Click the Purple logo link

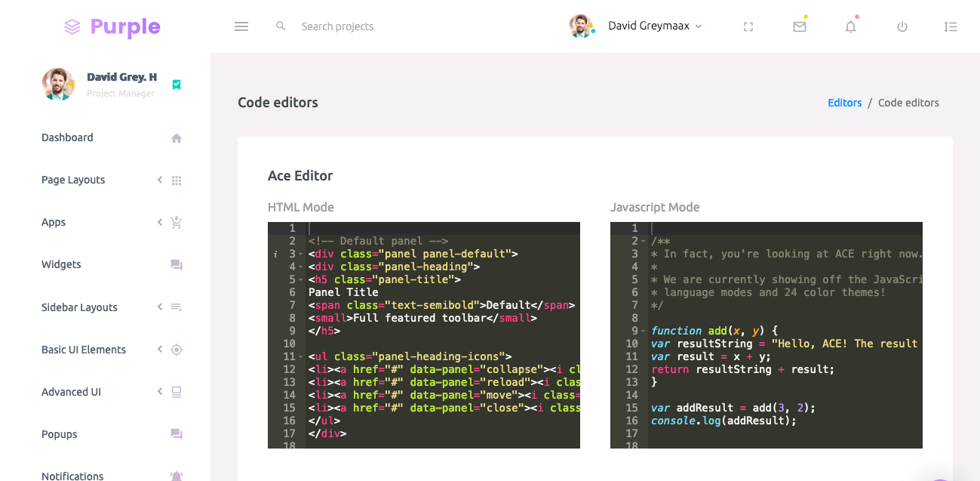(112, 26)
